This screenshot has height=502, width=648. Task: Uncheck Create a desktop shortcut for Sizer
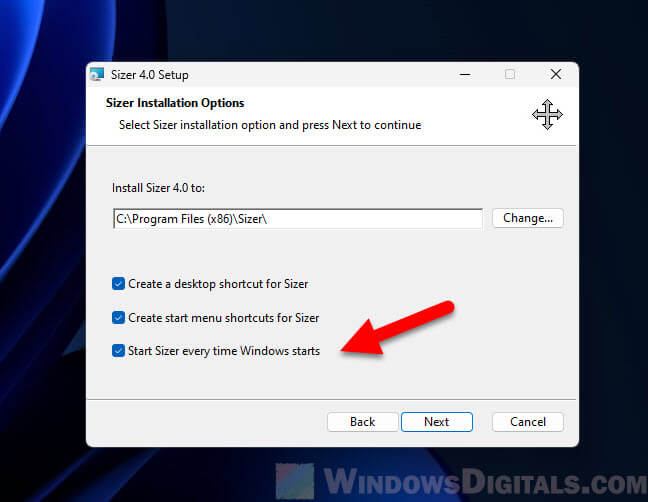(118, 284)
